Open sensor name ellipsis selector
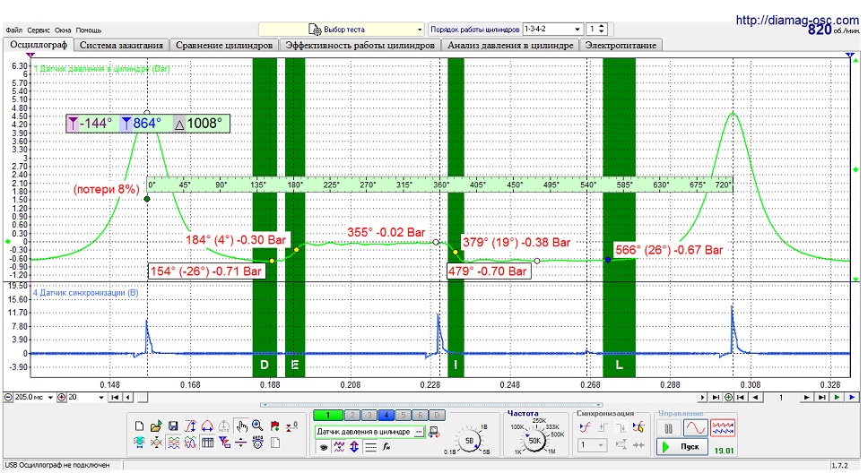Screen dimensions: 868x473 [419, 432]
